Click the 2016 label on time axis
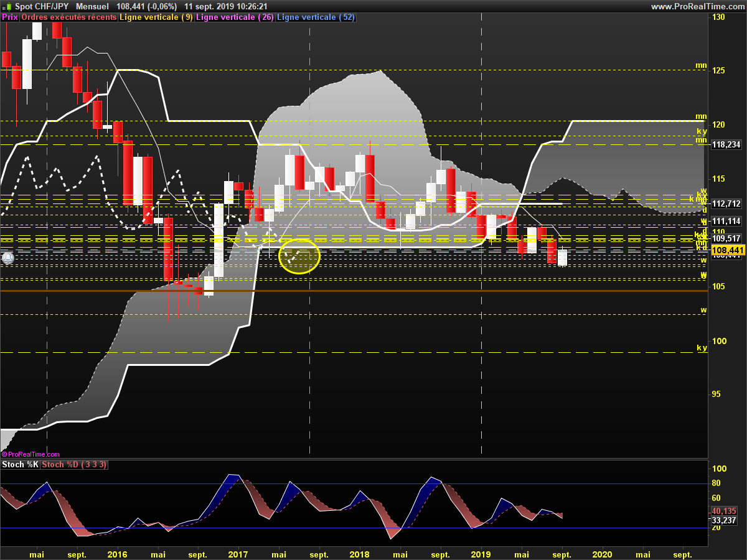 click(x=118, y=554)
